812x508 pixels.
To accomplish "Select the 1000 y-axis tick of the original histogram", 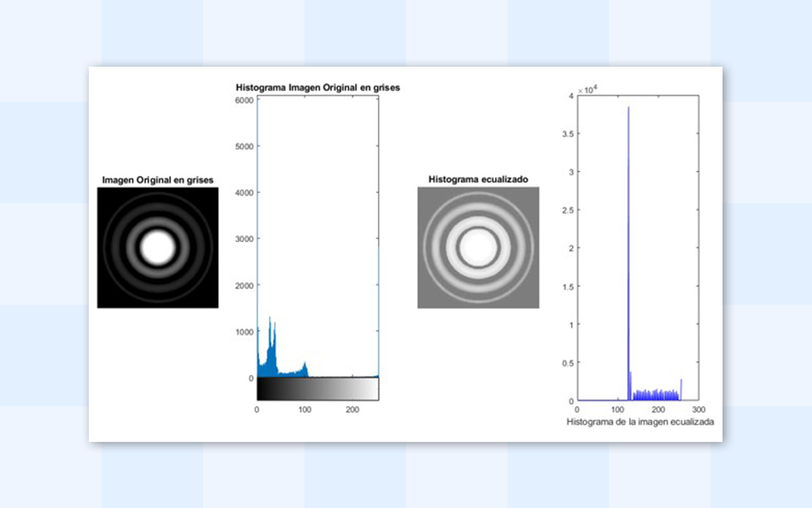I will tap(246, 331).
